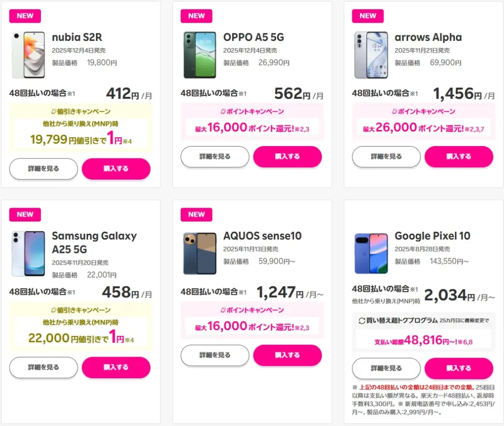The image size is (504, 426).
Task: Open the Google Pixel 10 product name link
Action: tap(432, 236)
